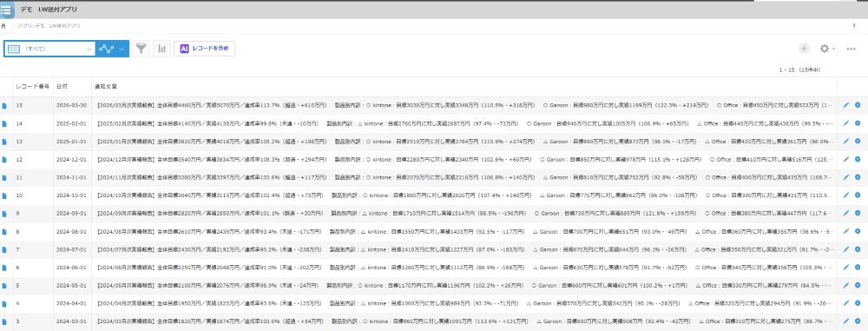Click date cell 2024-04-01
Screen dimensions: 868x331
coord(70,304)
